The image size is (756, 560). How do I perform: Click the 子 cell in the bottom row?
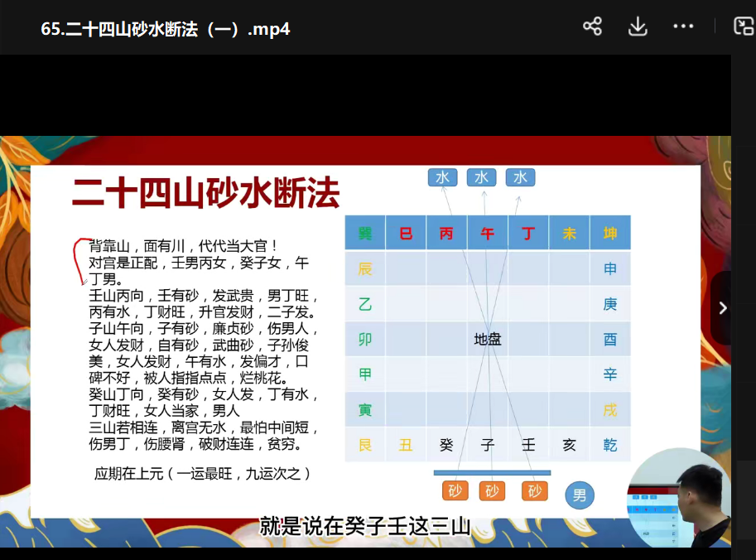tap(488, 445)
